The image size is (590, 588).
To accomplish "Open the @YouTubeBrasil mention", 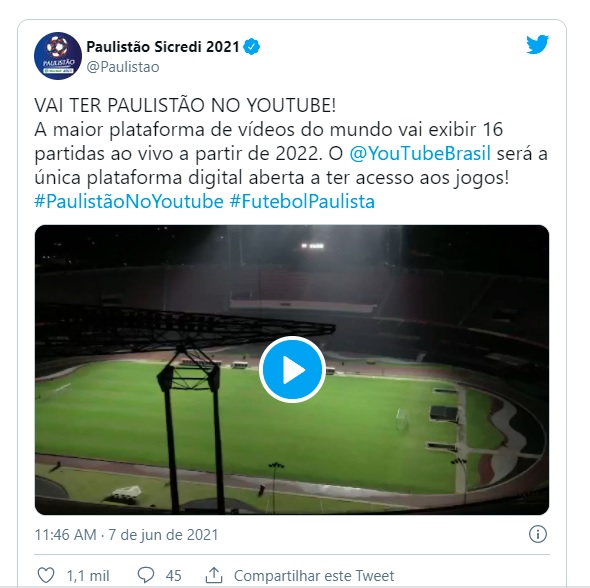I will 420,153.
